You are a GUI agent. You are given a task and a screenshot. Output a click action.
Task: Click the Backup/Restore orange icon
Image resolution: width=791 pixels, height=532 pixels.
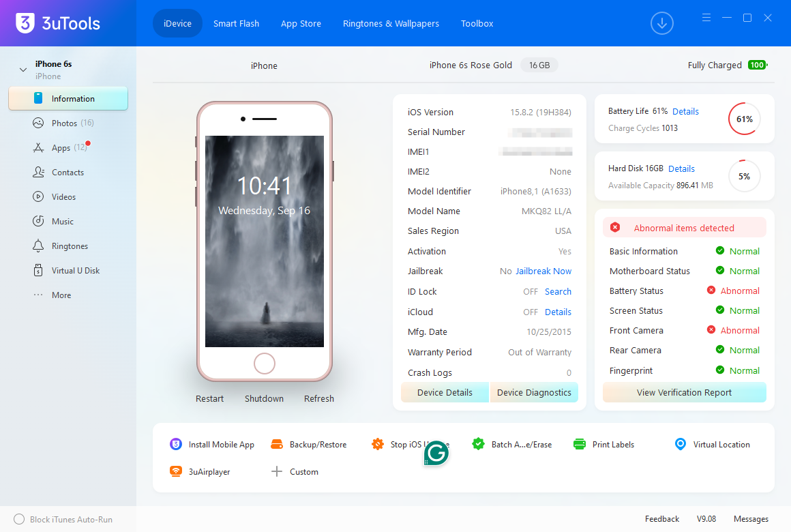pos(276,444)
